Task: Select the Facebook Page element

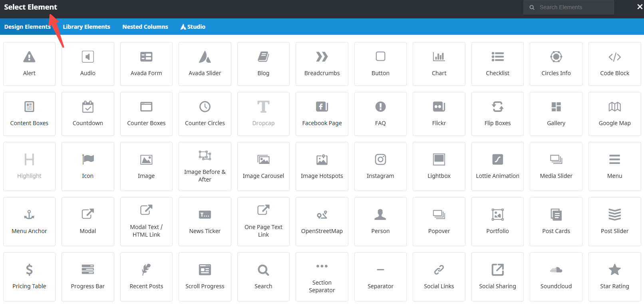Action: point(322,114)
